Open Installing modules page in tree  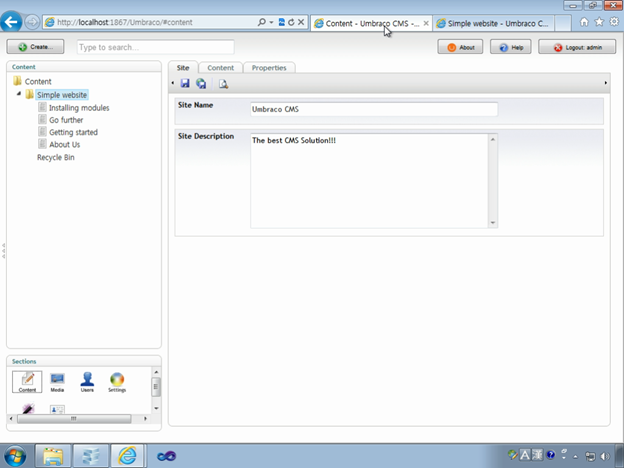pos(79,108)
